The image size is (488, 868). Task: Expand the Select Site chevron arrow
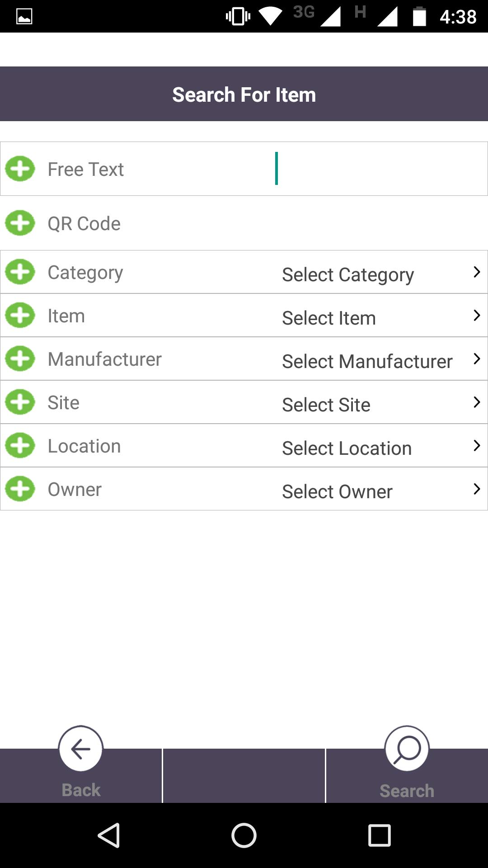coord(476,402)
